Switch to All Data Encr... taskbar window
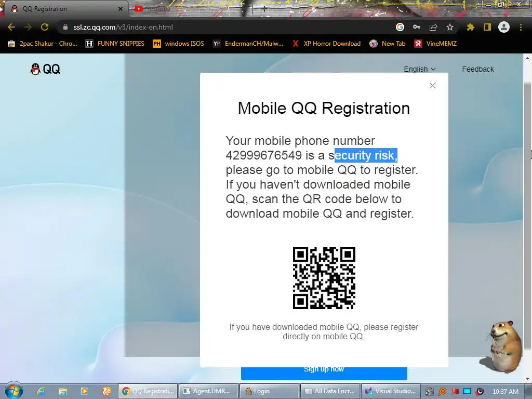Screen dimensions: 532x399 [x=330, y=391]
